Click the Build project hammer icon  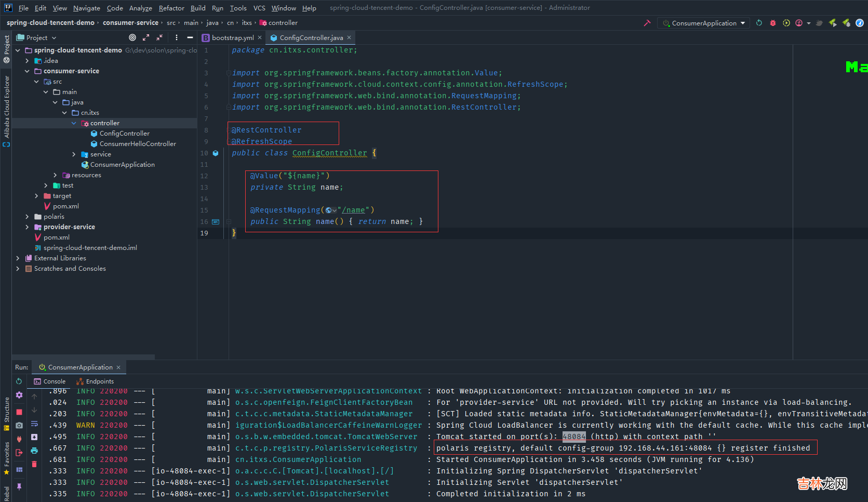(647, 23)
